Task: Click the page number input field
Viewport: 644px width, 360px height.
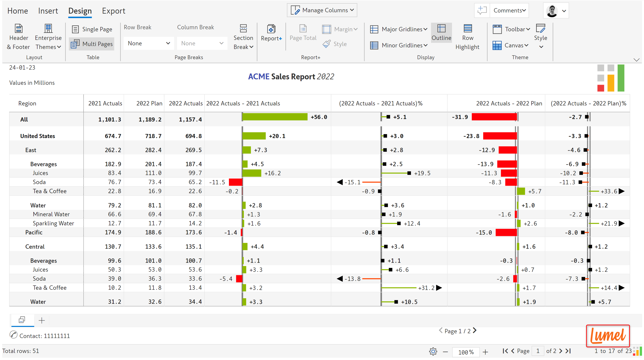Action: (537, 351)
